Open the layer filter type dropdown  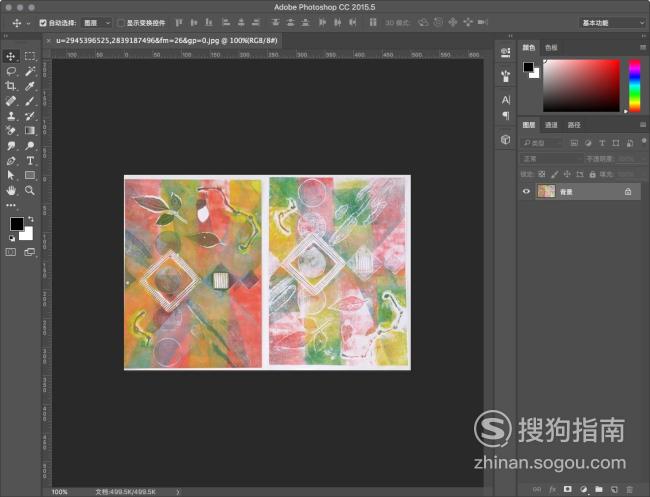[x=542, y=143]
